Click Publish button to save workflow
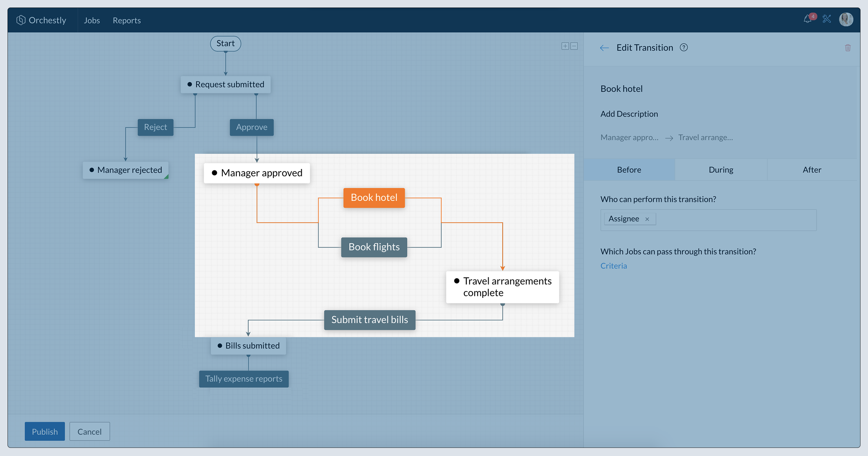868x456 pixels. point(45,431)
